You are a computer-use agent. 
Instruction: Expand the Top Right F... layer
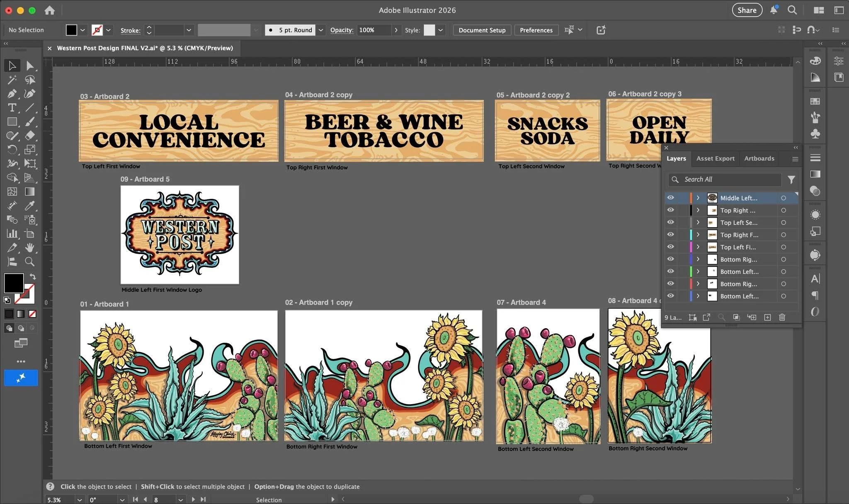[698, 235]
